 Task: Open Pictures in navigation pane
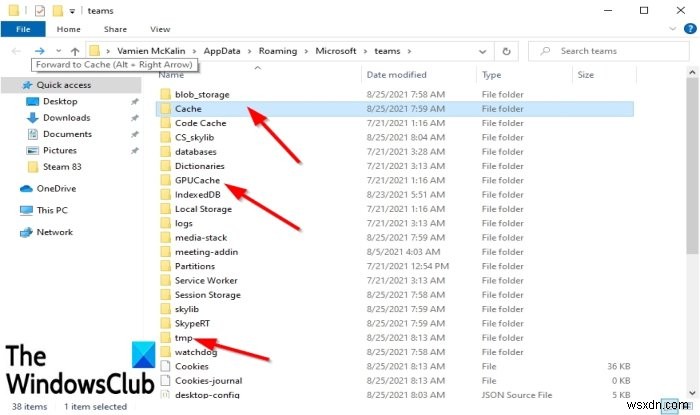click(59, 150)
